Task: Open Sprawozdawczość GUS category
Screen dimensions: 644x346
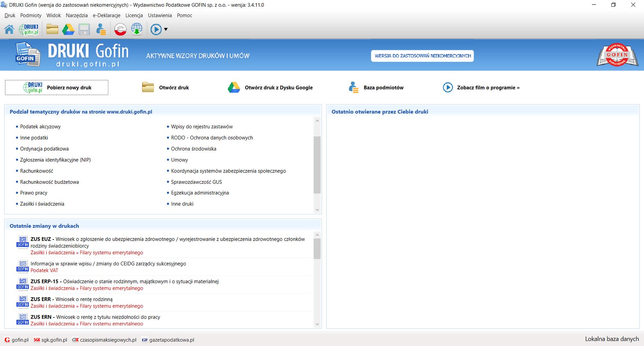Action: coord(197,182)
